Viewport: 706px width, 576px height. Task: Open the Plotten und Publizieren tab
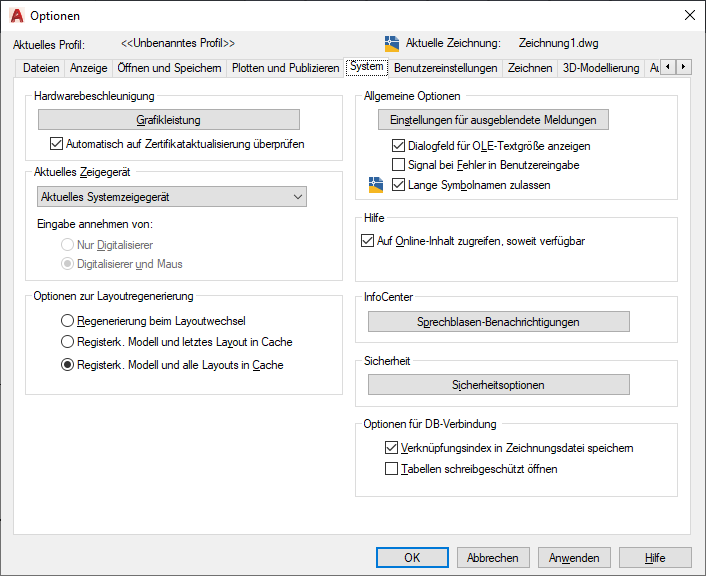pos(285,68)
